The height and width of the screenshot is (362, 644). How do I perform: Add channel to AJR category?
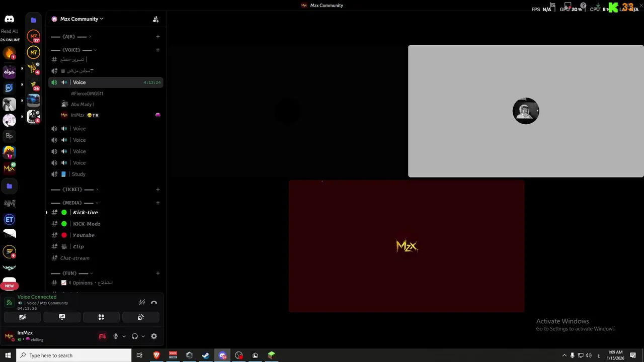tap(157, 37)
